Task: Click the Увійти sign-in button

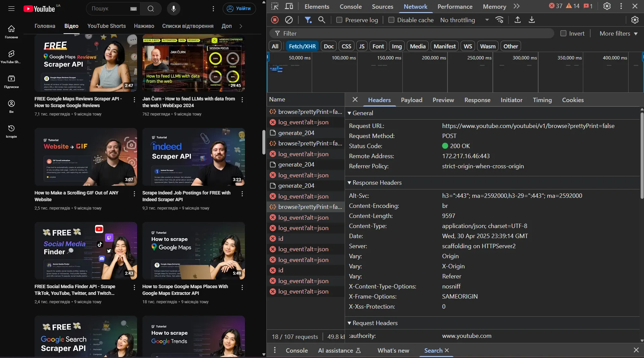Action: (x=239, y=9)
